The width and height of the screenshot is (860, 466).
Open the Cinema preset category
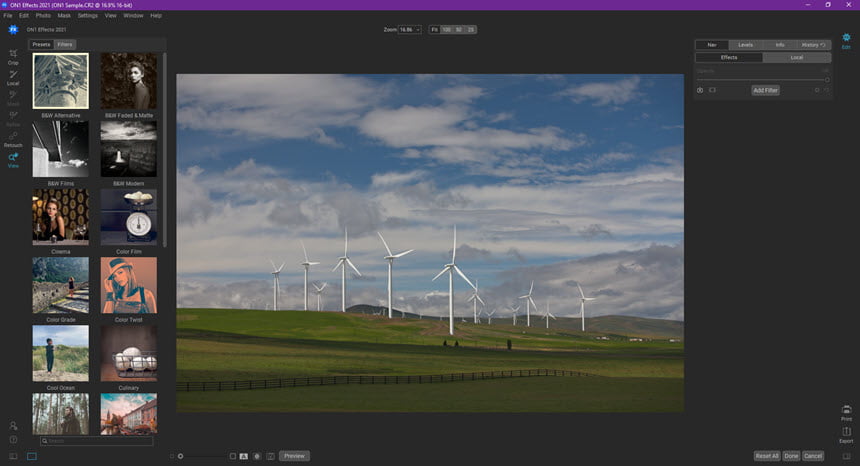pos(60,217)
